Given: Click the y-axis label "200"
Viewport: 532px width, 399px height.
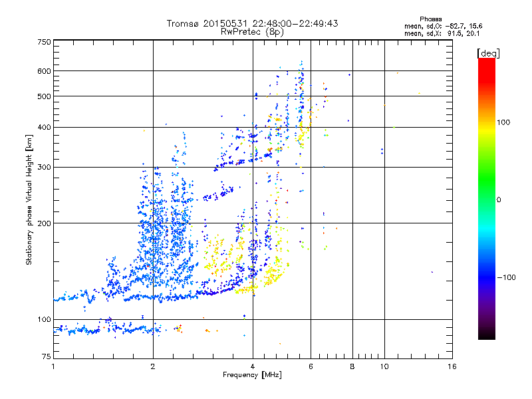Looking at the screenshot, I should pyautogui.click(x=44, y=223).
